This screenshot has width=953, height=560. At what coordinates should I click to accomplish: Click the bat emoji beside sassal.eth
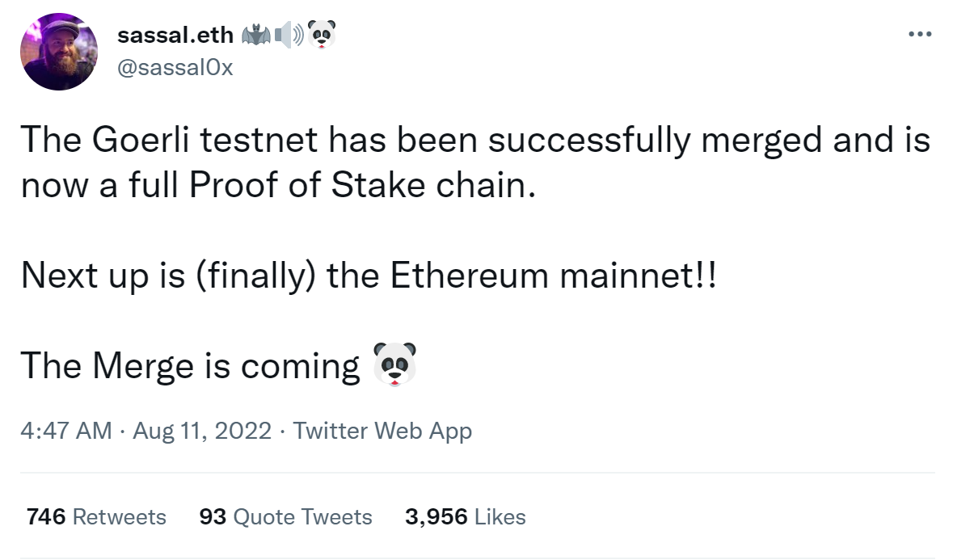(x=255, y=35)
